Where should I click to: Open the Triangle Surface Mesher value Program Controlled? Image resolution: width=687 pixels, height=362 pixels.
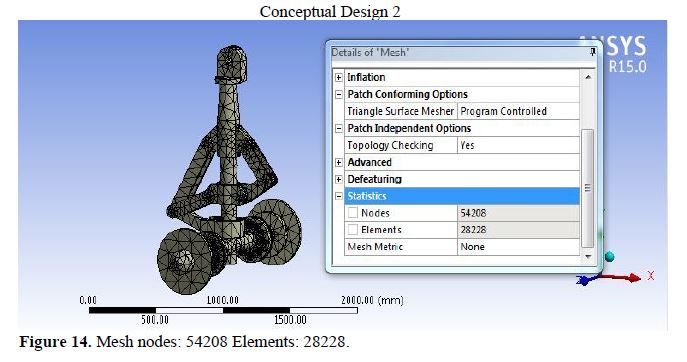518,111
